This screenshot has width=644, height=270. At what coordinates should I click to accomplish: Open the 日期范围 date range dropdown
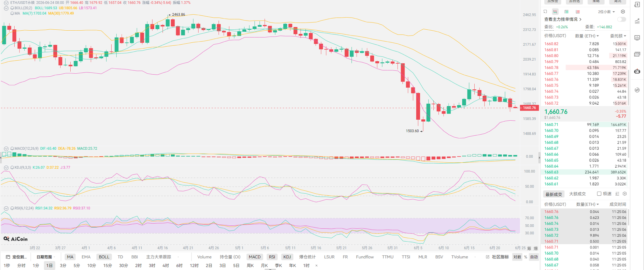click(46, 257)
